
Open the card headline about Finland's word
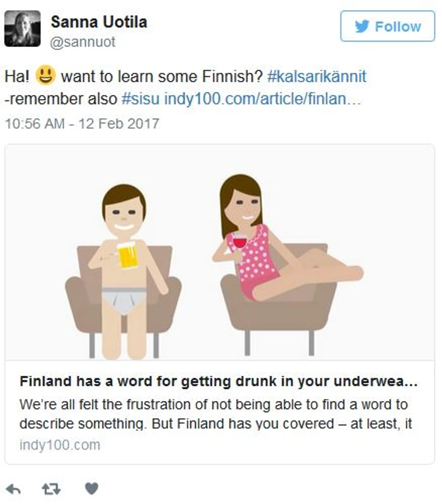[219, 381]
